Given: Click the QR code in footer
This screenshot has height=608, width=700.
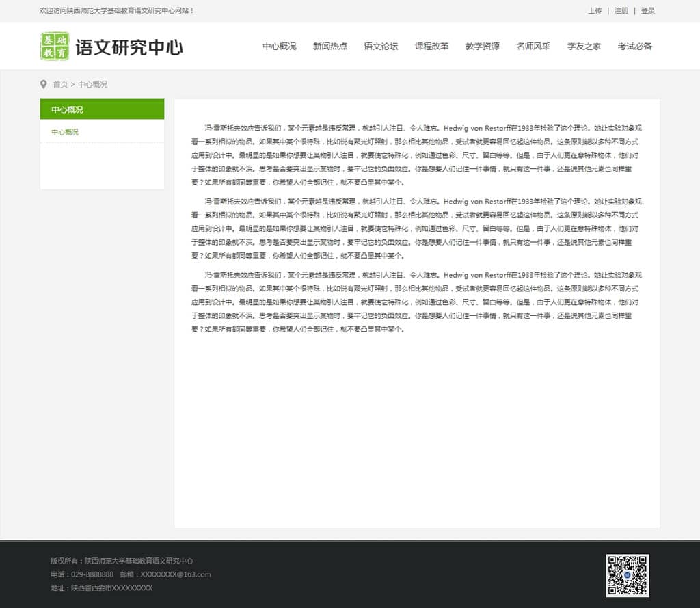Looking at the screenshot, I should click(x=627, y=575).
